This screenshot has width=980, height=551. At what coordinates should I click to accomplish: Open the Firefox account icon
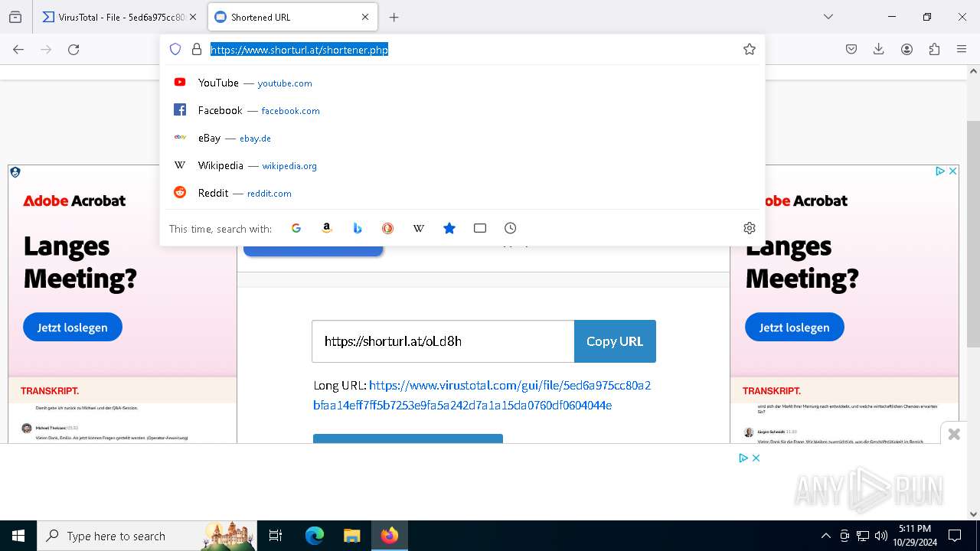[906, 49]
